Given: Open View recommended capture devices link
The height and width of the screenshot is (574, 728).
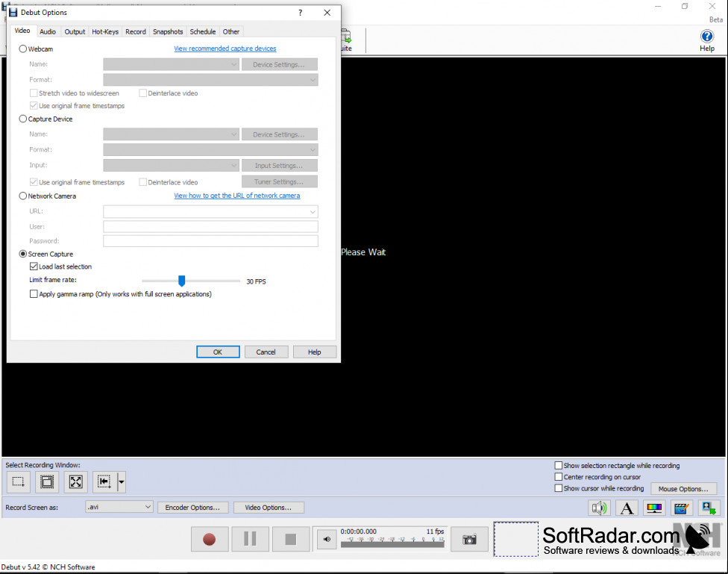Looking at the screenshot, I should coord(225,49).
